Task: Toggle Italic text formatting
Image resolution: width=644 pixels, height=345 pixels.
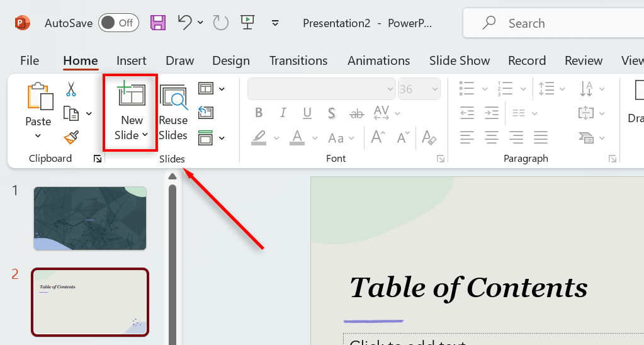Action: pos(283,113)
